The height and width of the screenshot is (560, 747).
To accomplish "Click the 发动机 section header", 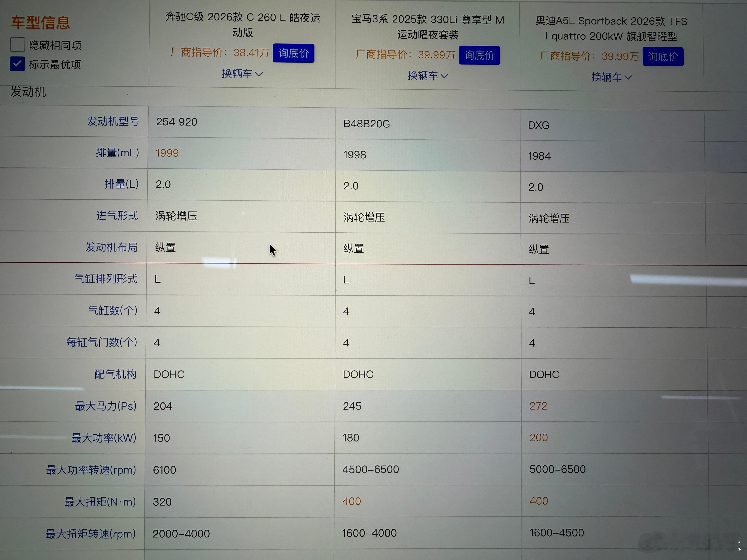I will click(28, 92).
